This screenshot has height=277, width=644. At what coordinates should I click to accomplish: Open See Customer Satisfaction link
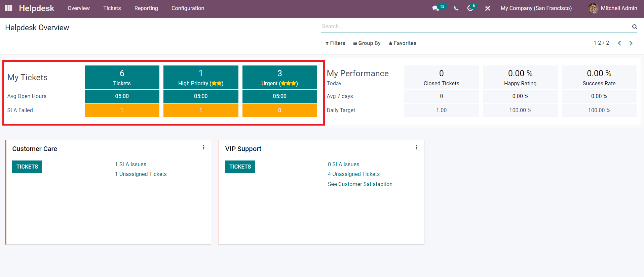[x=360, y=184]
